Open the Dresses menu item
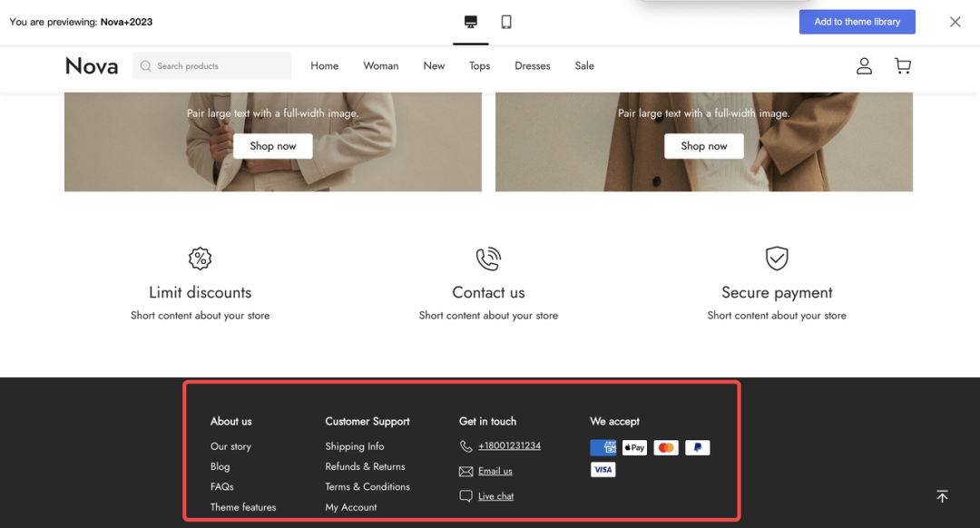 pos(532,65)
